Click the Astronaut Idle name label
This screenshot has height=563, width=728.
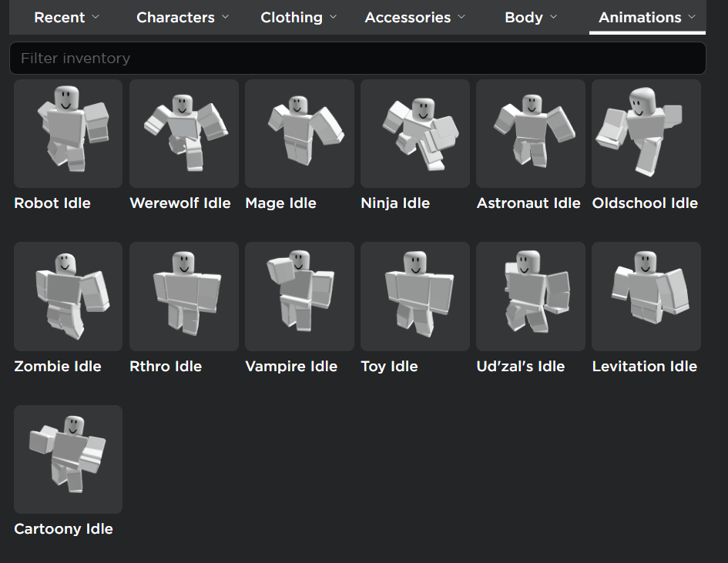coord(528,203)
